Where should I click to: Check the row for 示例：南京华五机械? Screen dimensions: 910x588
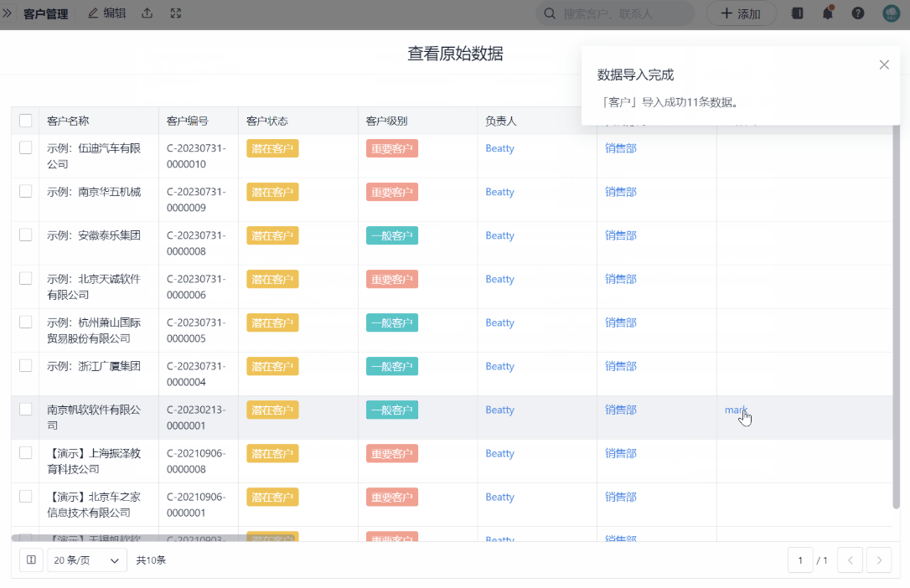click(26, 191)
